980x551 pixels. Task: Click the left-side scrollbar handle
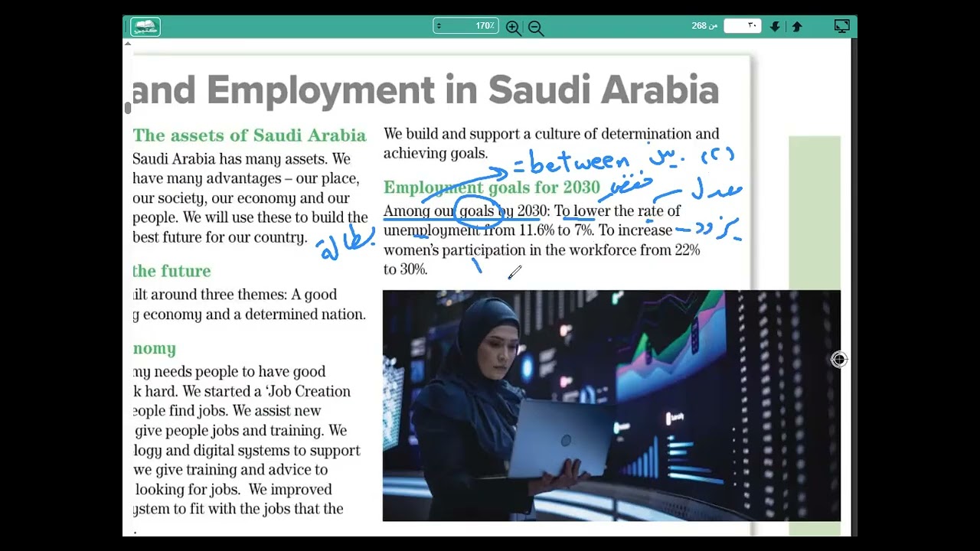pos(127,108)
